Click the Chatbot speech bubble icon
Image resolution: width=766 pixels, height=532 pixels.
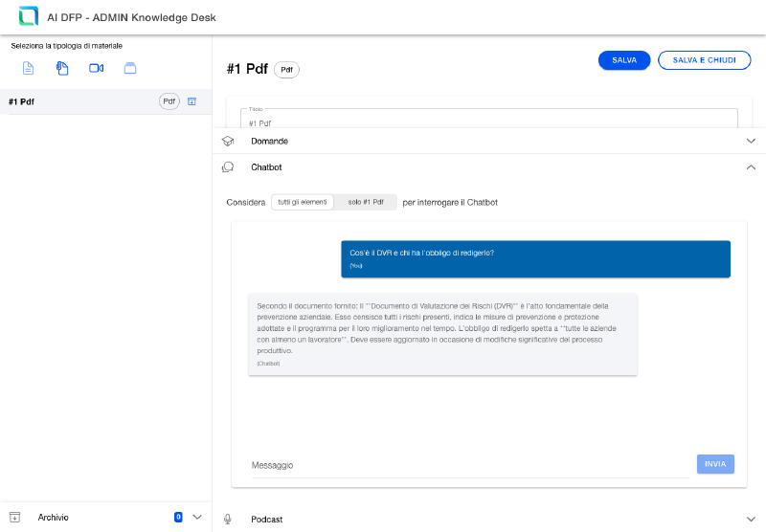tap(228, 167)
